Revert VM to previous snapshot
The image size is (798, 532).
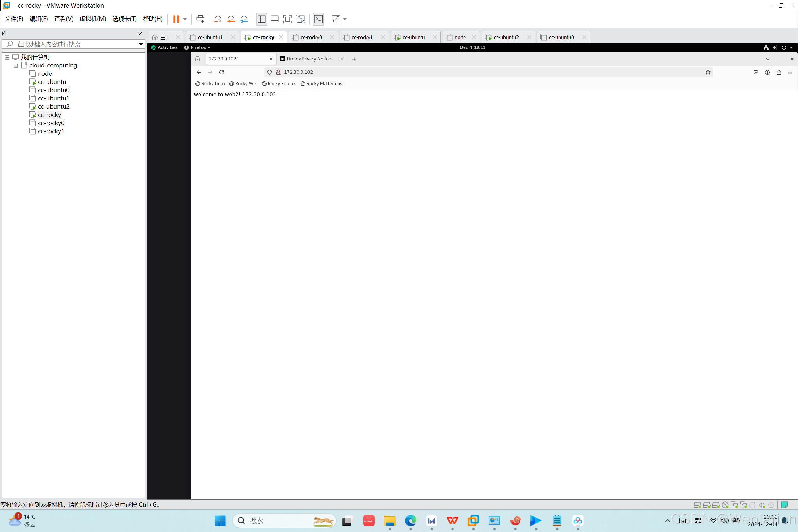coord(231,19)
